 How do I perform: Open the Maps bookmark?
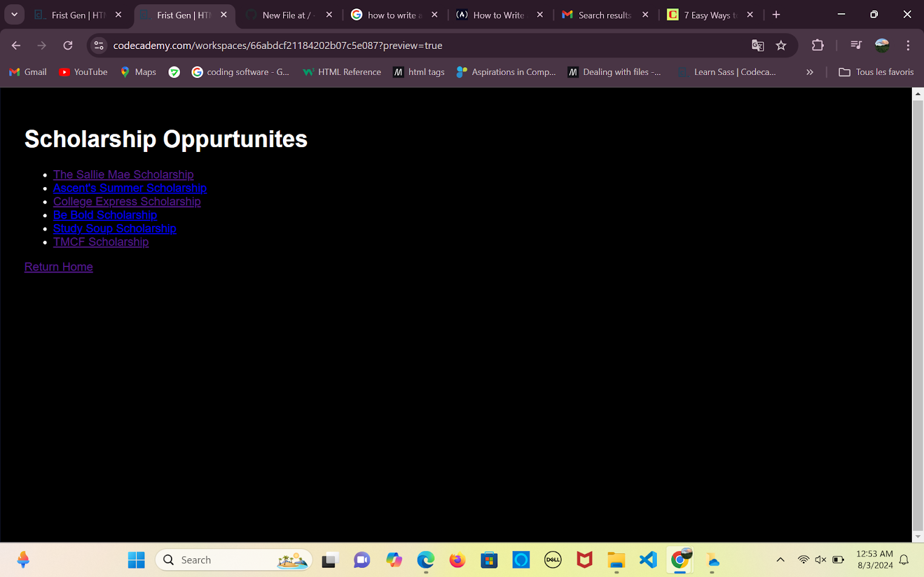click(x=138, y=72)
